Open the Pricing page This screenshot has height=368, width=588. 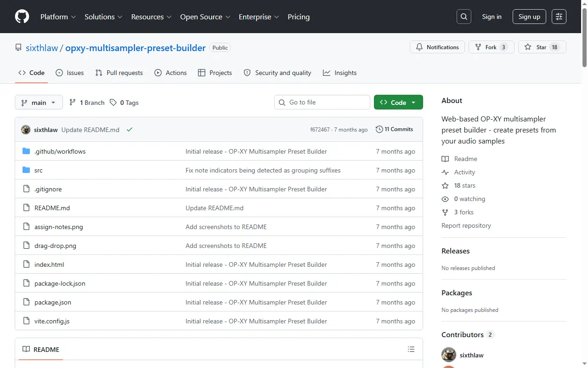[299, 17]
